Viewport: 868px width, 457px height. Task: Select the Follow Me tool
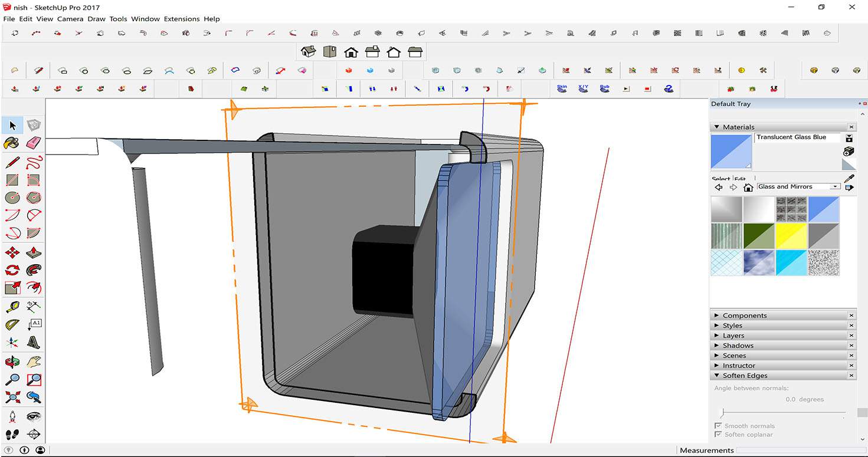(x=34, y=270)
